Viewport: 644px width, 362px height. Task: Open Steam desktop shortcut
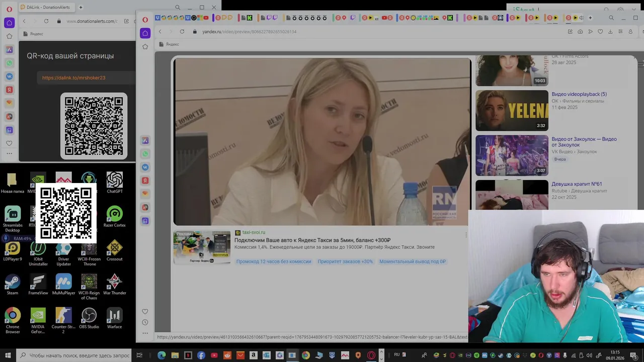(x=13, y=284)
